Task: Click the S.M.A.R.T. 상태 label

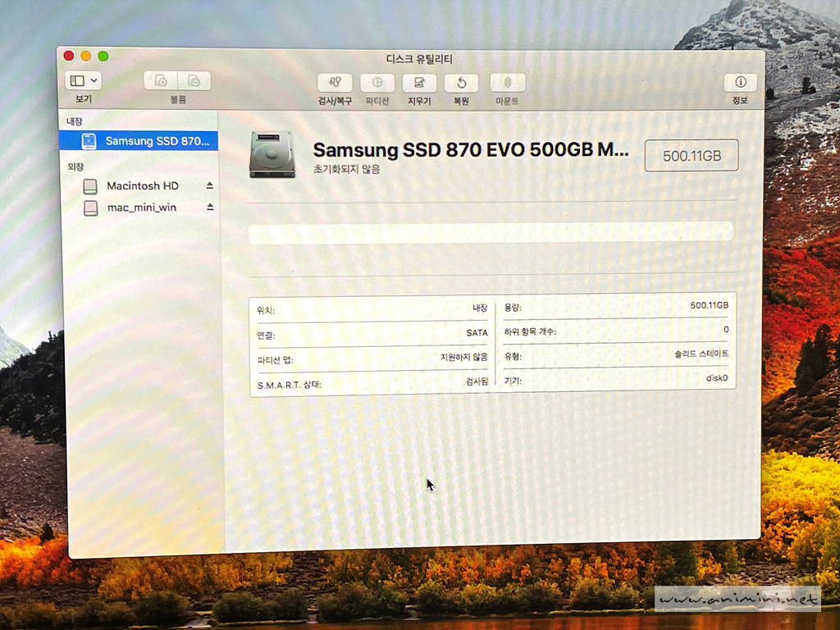Action: point(290,385)
